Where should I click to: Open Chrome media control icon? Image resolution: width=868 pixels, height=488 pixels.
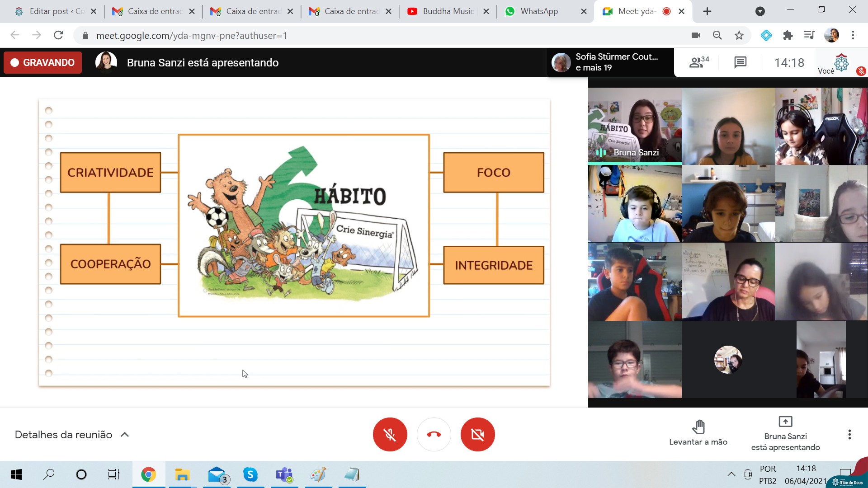click(809, 35)
